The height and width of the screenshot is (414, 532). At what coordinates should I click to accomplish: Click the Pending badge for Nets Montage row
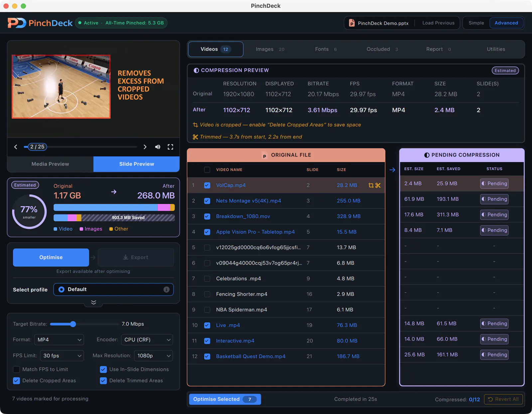(494, 199)
